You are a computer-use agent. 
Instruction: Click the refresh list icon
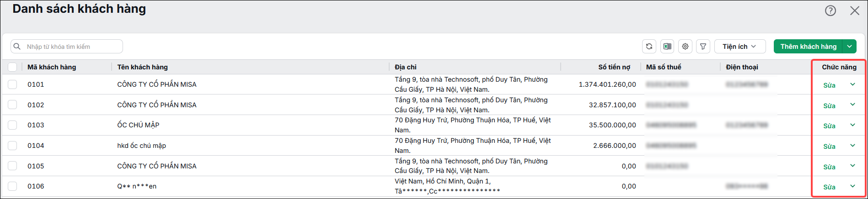click(x=649, y=46)
